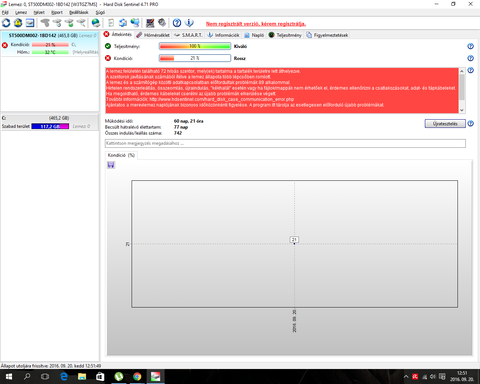
Task: Click the help icon next to the Teljesítmény bar
Action: tap(470, 46)
